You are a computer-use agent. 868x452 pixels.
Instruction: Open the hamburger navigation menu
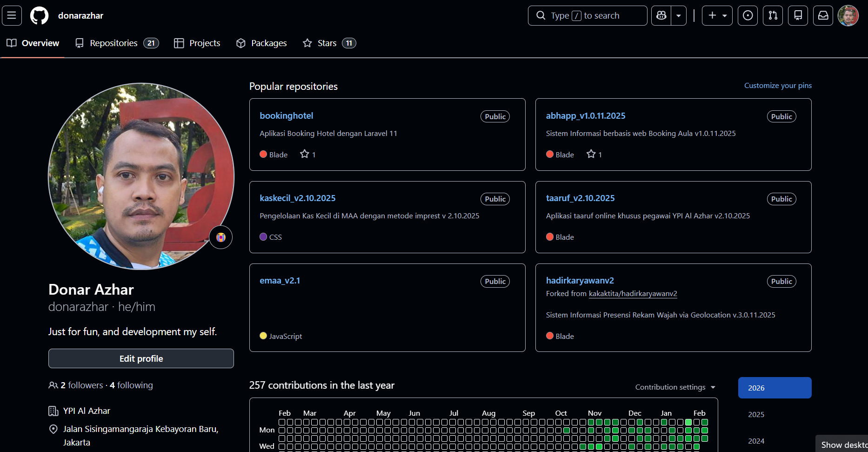pos(12,15)
